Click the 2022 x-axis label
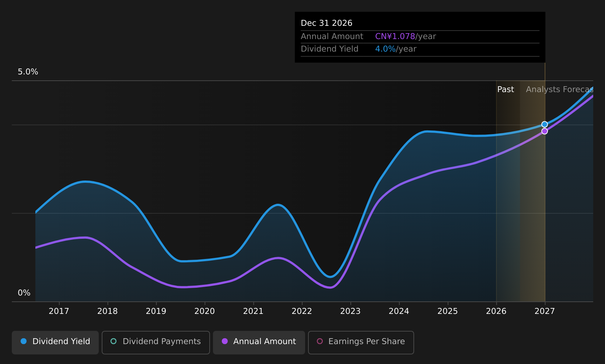Screen dimensions: 605x364 (302, 311)
